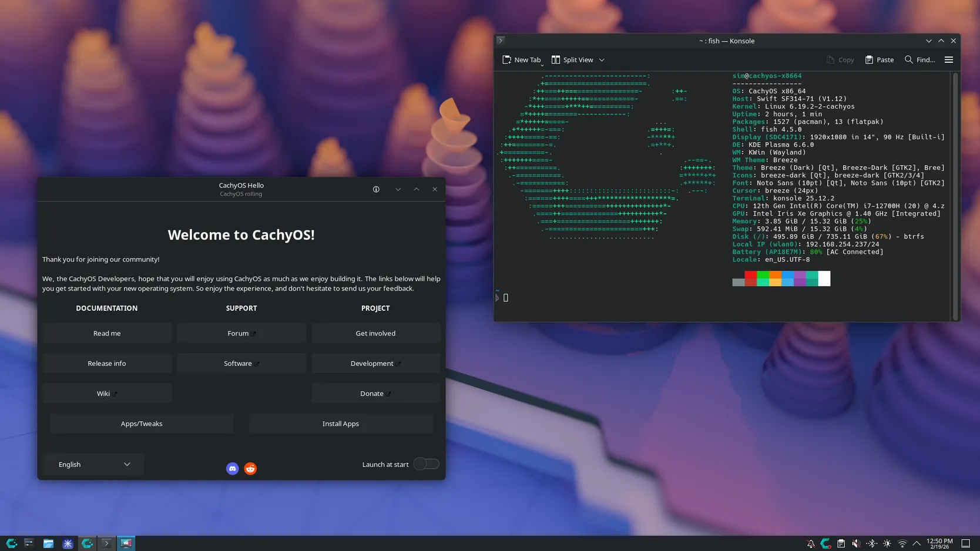Click the Find icon in Konsole toolbar
980x551 pixels.
click(910, 59)
